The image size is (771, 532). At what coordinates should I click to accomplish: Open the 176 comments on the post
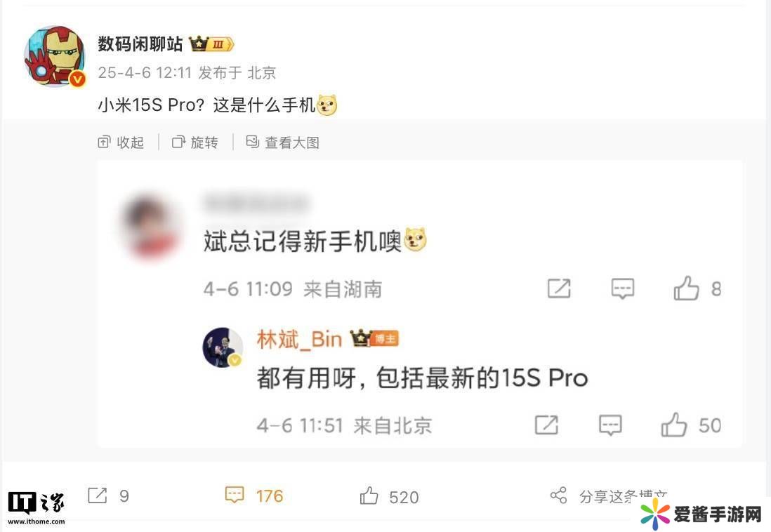tap(253, 496)
